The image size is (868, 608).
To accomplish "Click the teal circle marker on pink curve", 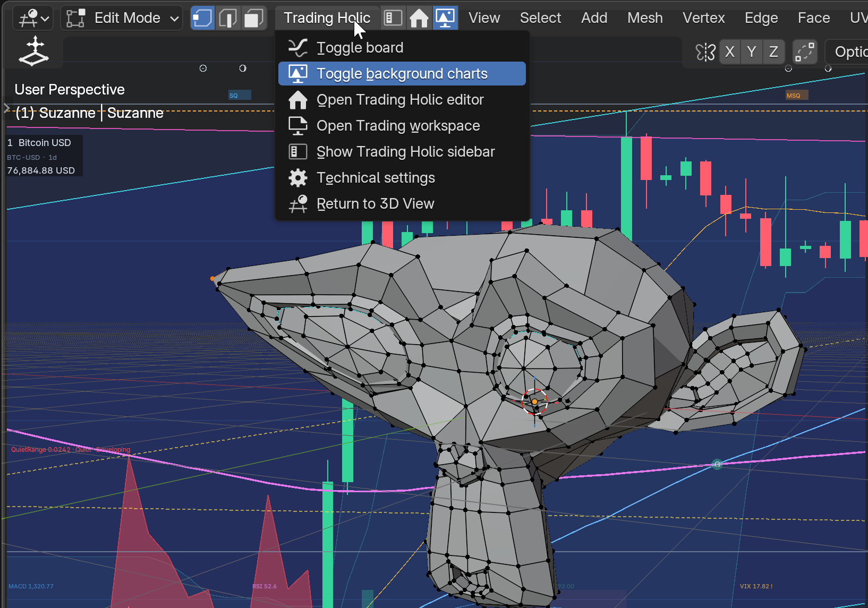I will click(717, 464).
